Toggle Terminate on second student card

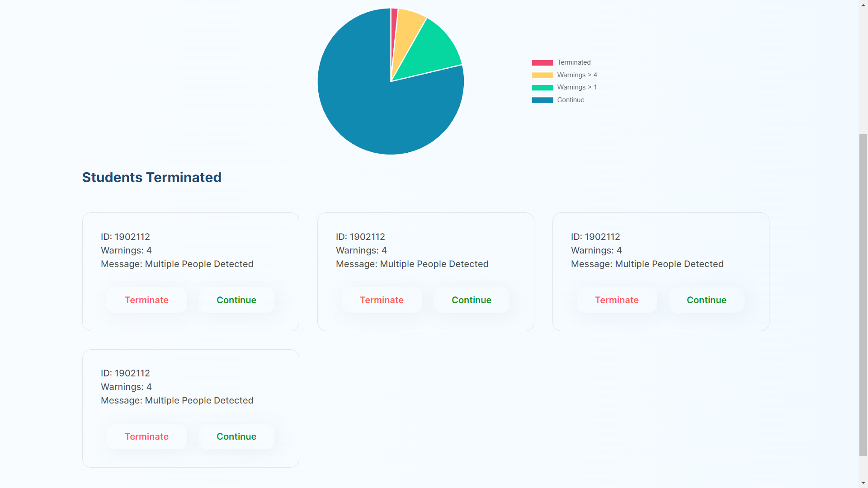[x=382, y=300]
